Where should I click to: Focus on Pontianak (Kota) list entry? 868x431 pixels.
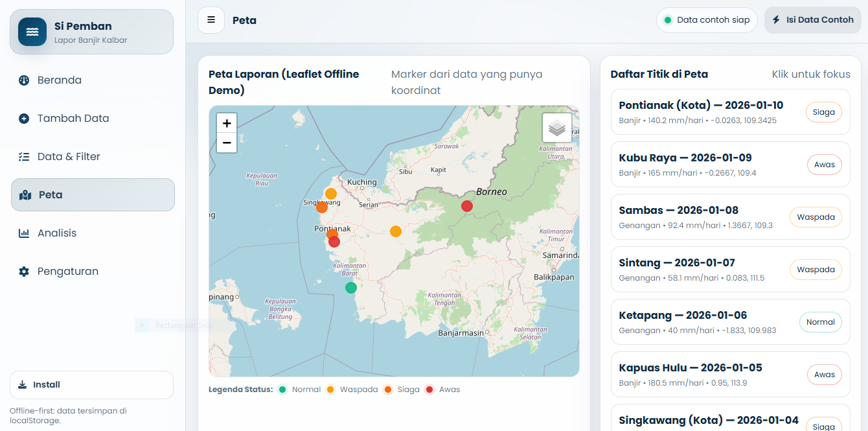click(700, 111)
